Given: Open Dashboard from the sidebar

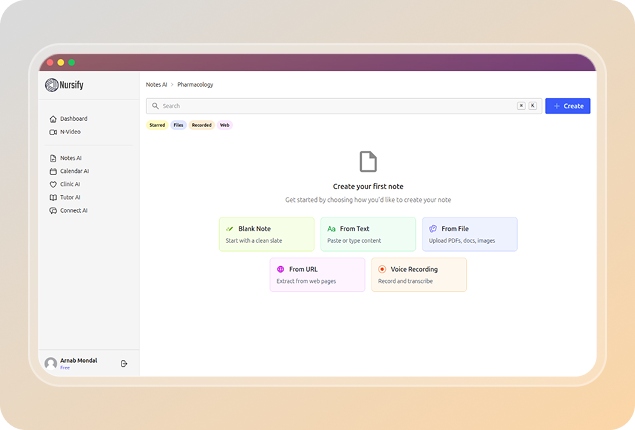Looking at the screenshot, I should (73, 119).
